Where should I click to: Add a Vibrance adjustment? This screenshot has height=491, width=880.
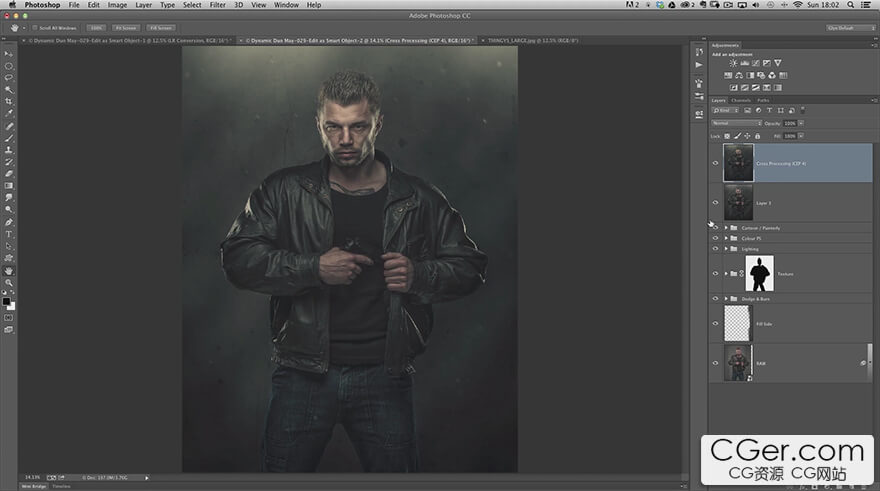pos(777,63)
